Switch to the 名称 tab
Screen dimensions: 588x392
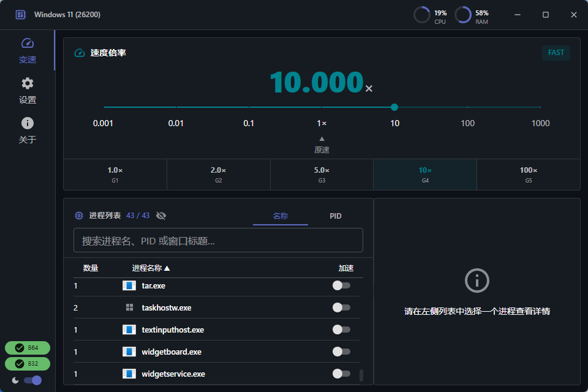(280, 216)
